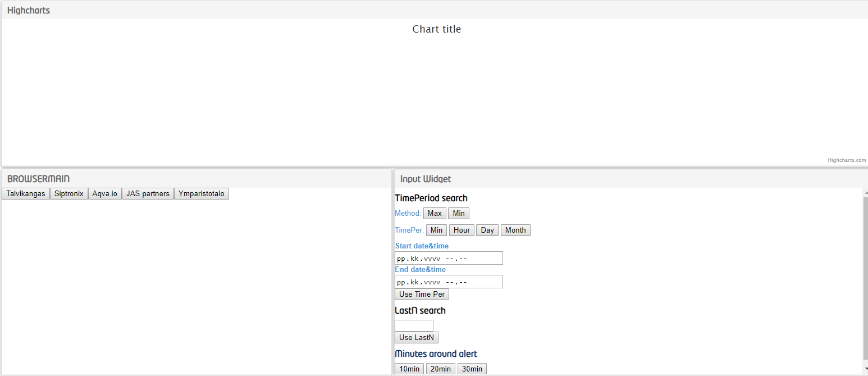The width and height of the screenshot is (868, 376).
Task: Click the Minutes around alert heading
Action: [x=436, y=354]
